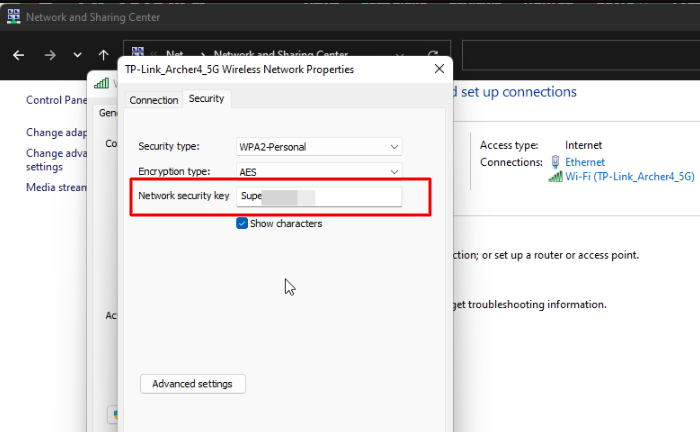Click the Advanced settings button

click(x=192, y=384)
